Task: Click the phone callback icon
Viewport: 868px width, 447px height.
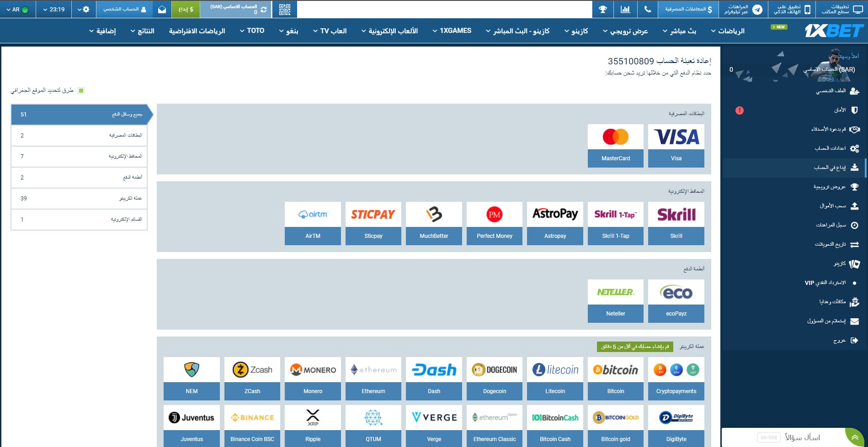Action: [x=647, y=10]
